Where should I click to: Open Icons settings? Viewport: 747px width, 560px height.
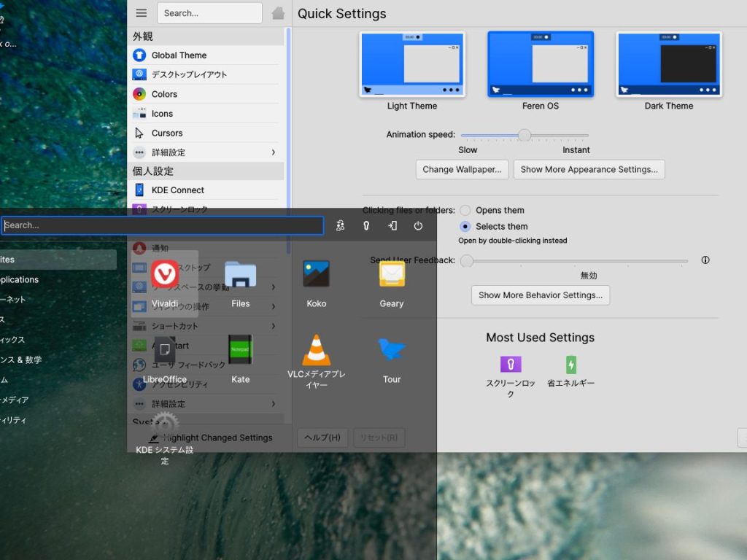tap(206, 114)
